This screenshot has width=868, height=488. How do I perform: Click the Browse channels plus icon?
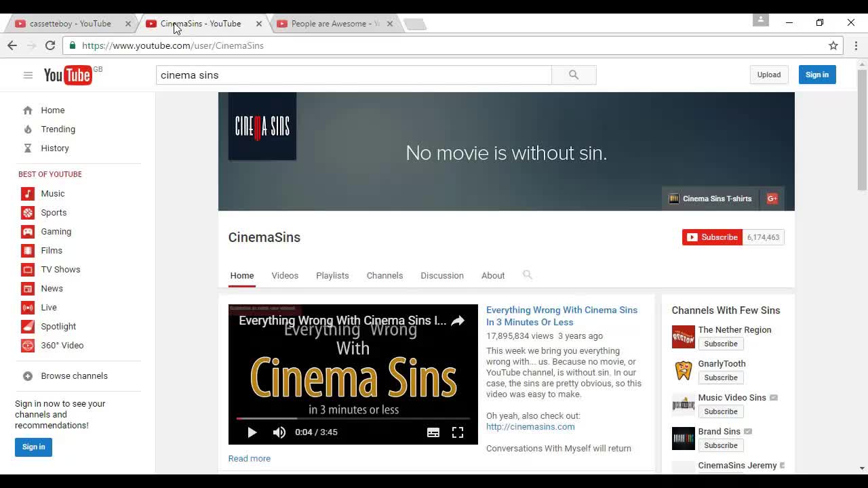click(x=28, y=376)
